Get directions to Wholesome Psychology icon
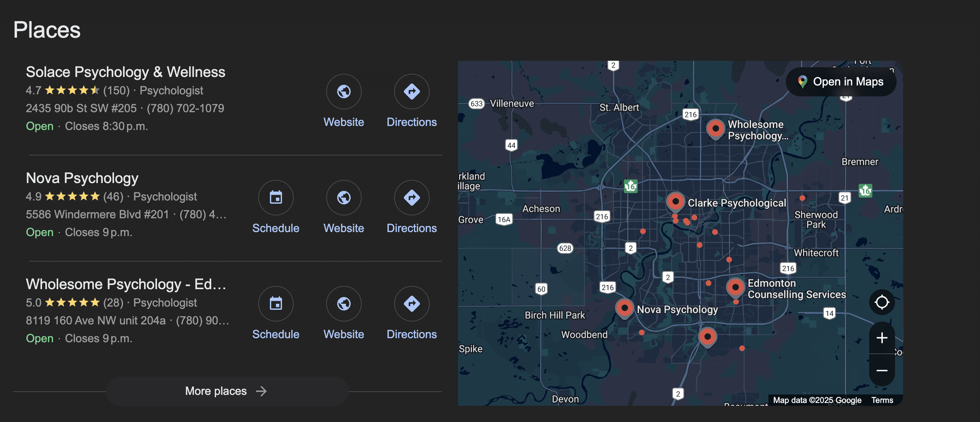 (412, 304)
